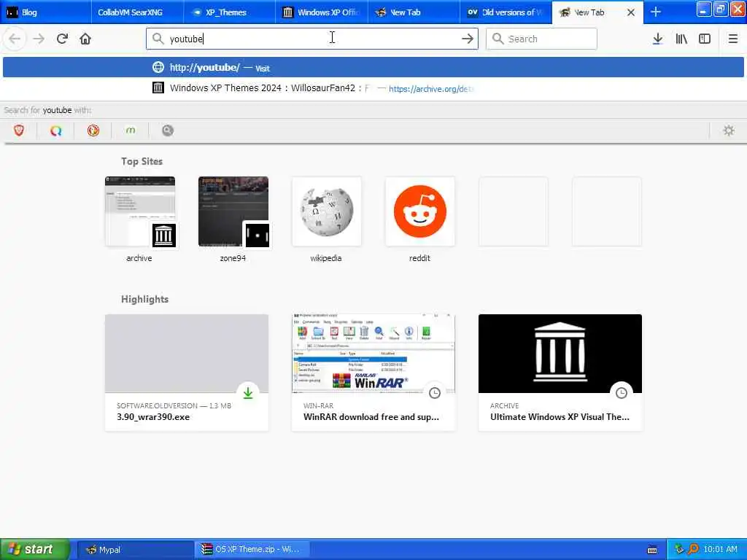Search youtube with Brave engine
Screen dimensions: 747x560
tap(19, 131)
